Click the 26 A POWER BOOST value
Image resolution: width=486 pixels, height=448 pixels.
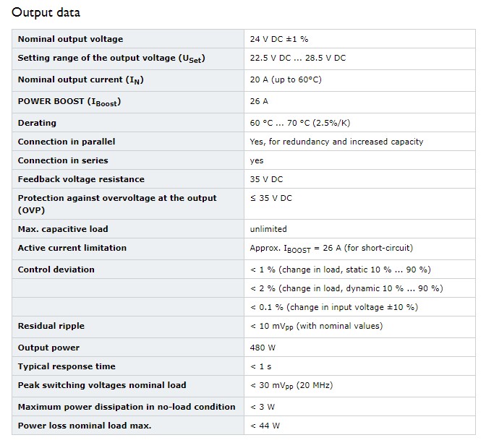(x=259, y=101)
